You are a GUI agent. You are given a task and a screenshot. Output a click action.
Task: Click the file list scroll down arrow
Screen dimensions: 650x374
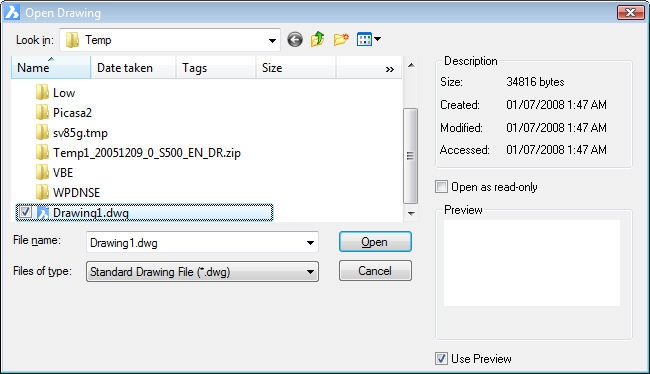pyautogui.click(x=411, y=214)
